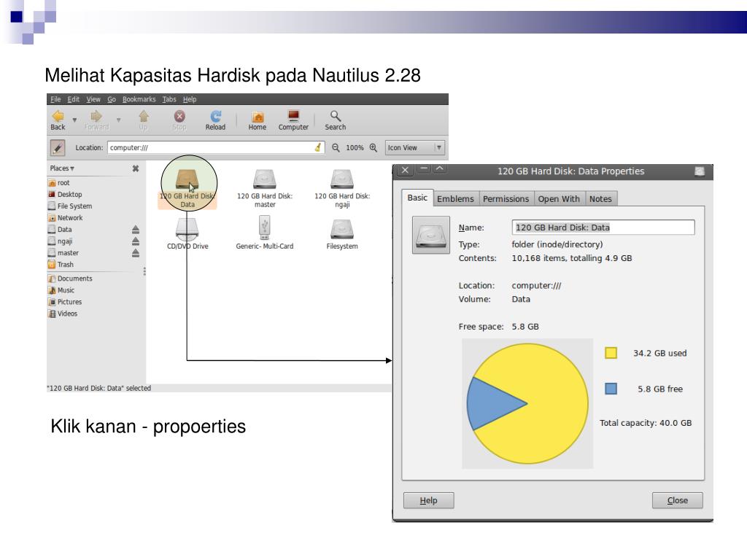Select Network in Places sidebar
Image resolution: width=747 pixels, height=560 pixels.
65,217
